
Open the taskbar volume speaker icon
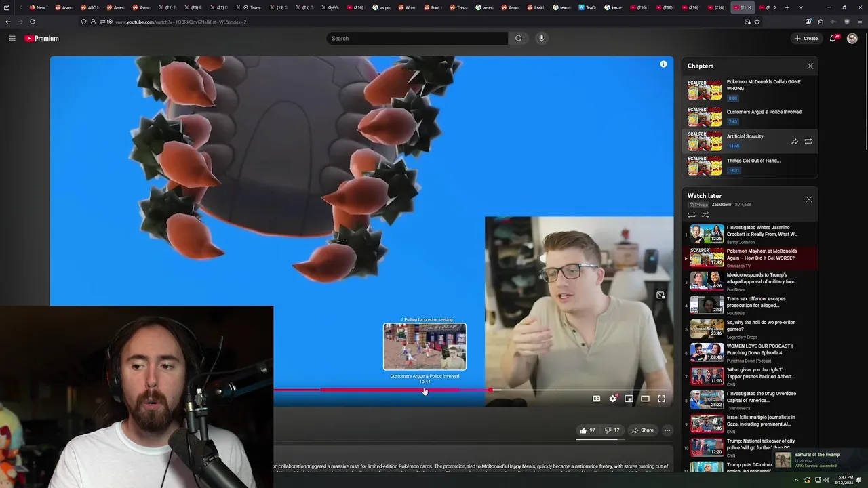click(826, 480)
